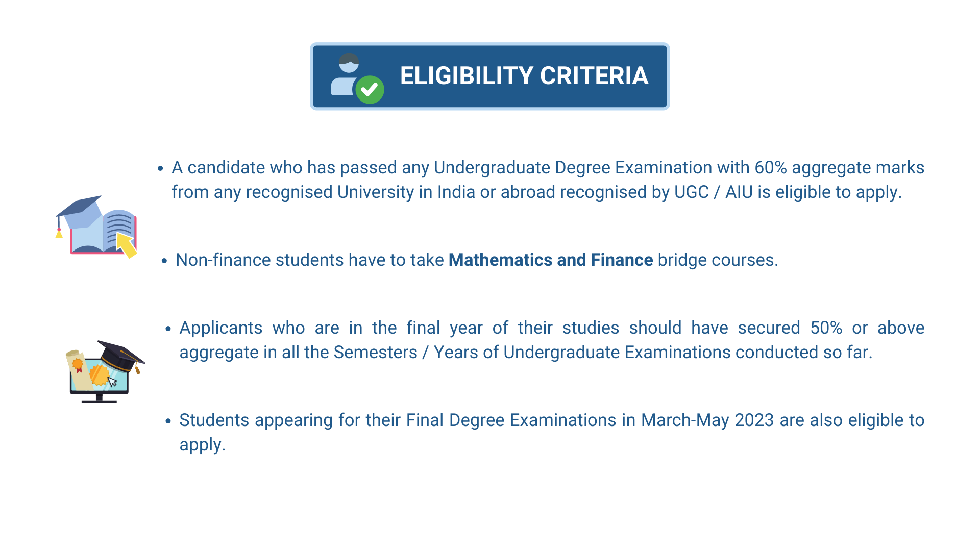The image size is (980, 551).
Task: Click the bullet before 'Students appearing for'
Action: tap(168, 421)
